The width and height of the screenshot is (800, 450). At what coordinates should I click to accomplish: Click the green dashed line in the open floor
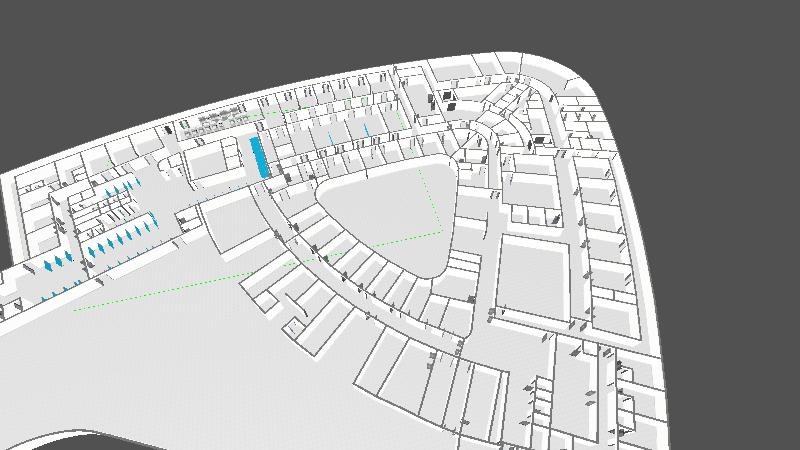[x=180, y=289]
